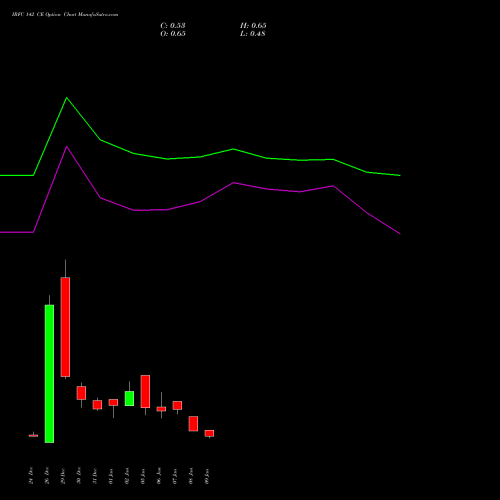
Task: Click the '24 Dec' date label
Action: pyautogui.click(x=31, y=476)
